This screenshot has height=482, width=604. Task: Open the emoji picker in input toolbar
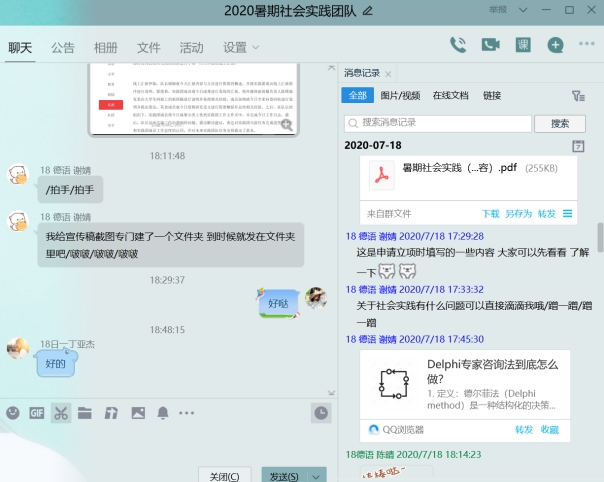(12, 412)
